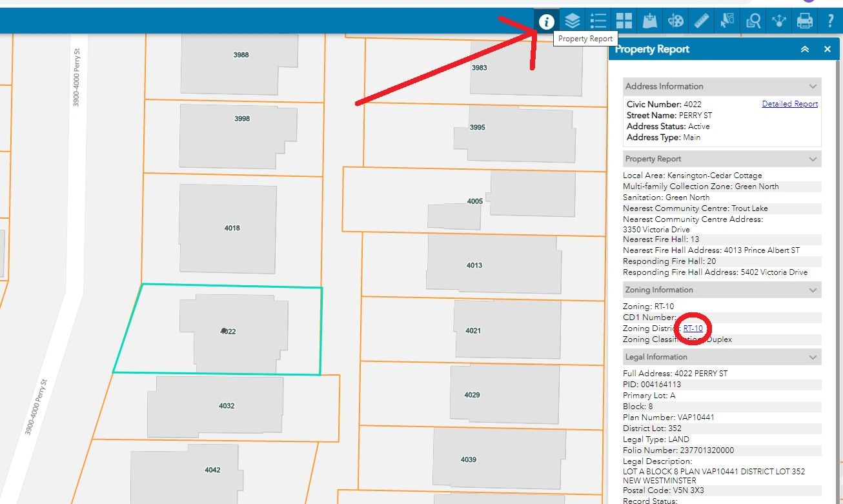Screen dimensions: 843x504
Task: Open the Print tool
Action: pos(804,21)
